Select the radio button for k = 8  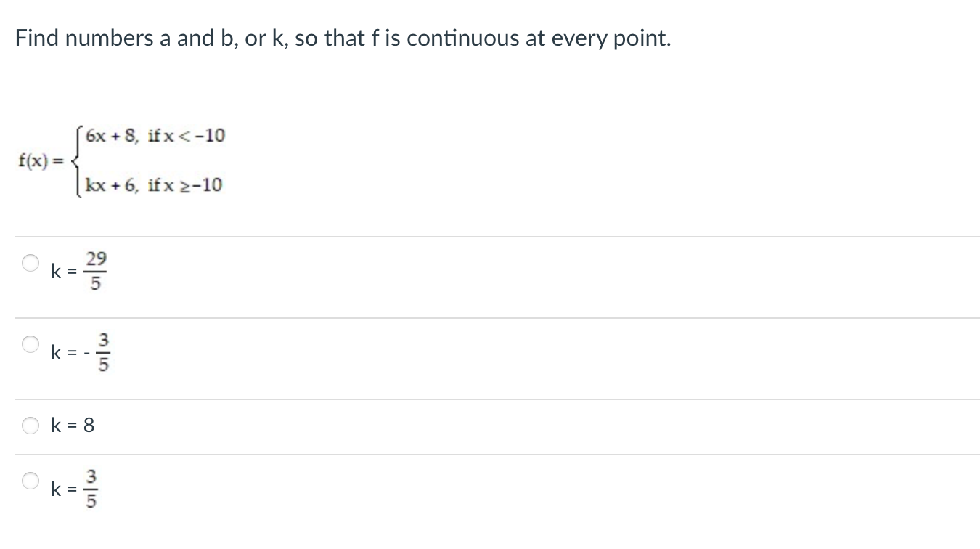[x=30, y=426]
